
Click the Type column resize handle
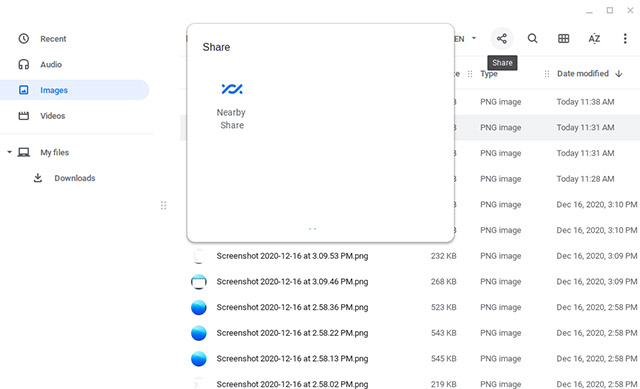470,74
